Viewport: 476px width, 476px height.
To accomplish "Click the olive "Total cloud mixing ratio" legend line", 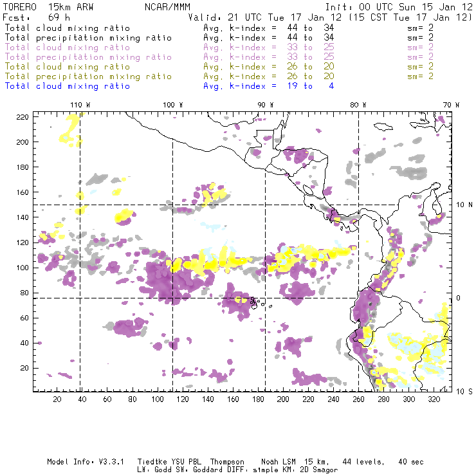I will pyautogui.click(x=68, y=66).
